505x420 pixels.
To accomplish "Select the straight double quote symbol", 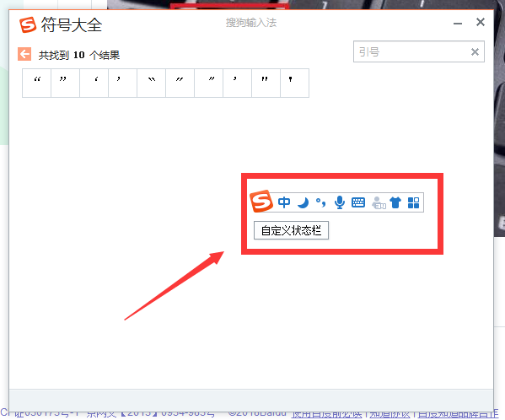I will [x=266, y=83].
